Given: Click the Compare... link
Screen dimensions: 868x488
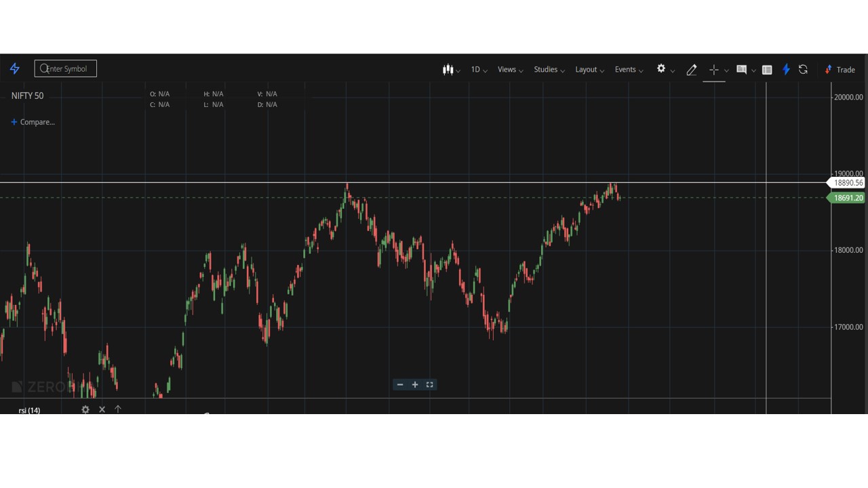Looking at the screenshot, I should click(33, 122).
